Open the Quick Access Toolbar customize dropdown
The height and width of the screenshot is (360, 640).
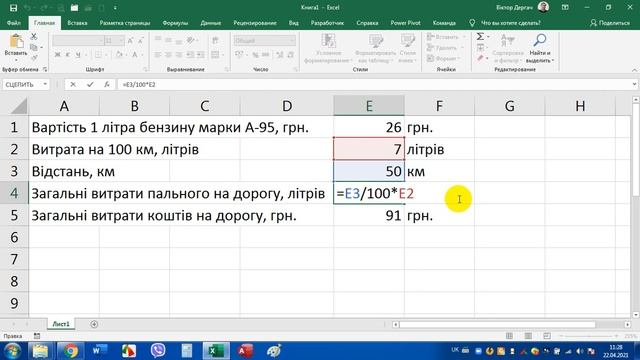point(115,8)
